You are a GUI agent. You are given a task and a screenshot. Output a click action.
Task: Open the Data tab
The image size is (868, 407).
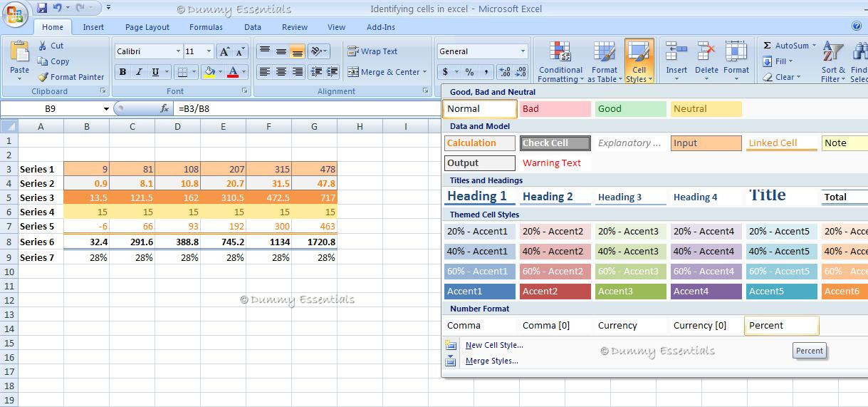click(x=253, y=27)
